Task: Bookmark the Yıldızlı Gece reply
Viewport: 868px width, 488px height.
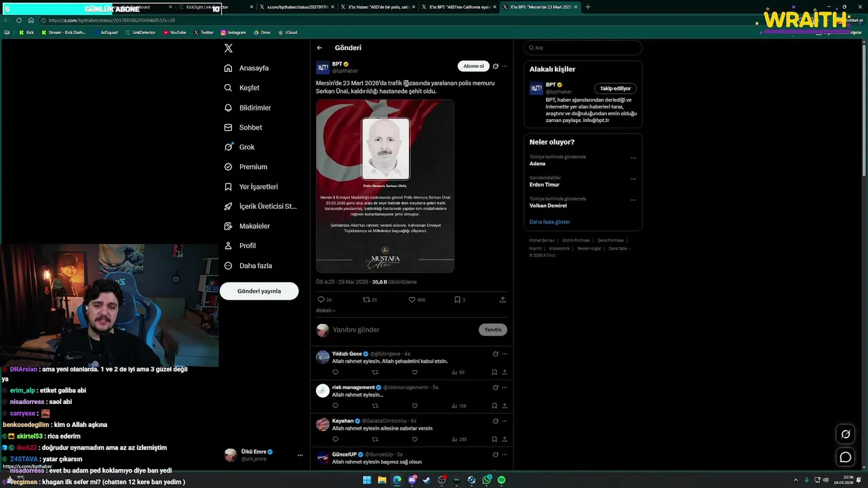Action: pyautogui.click(x=494, y=372)
